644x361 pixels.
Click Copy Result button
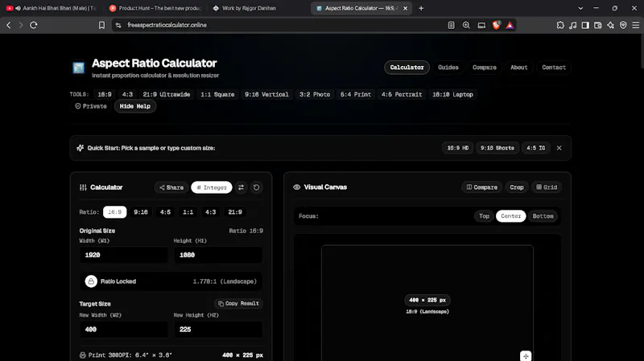tap(238, 304)
